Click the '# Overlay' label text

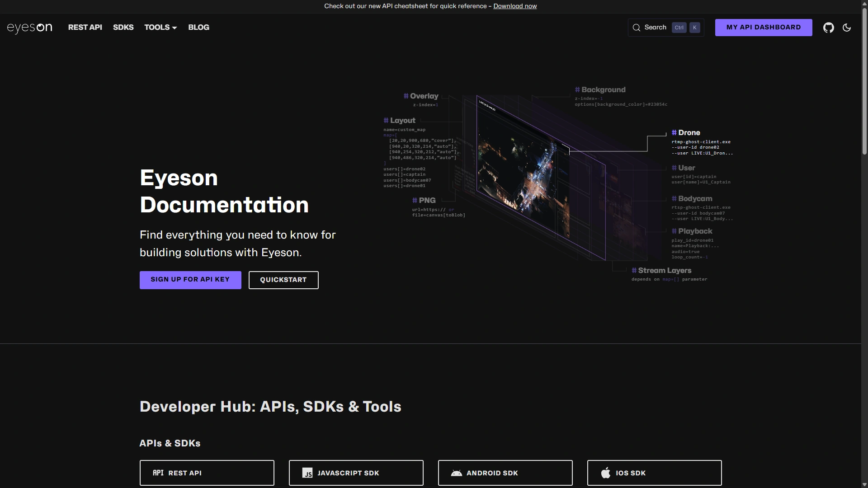pyautogui.click(x=421, y=96)
